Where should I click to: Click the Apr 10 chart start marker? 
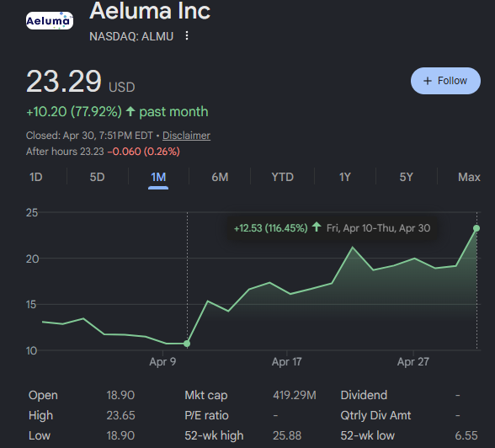(187, 344)
